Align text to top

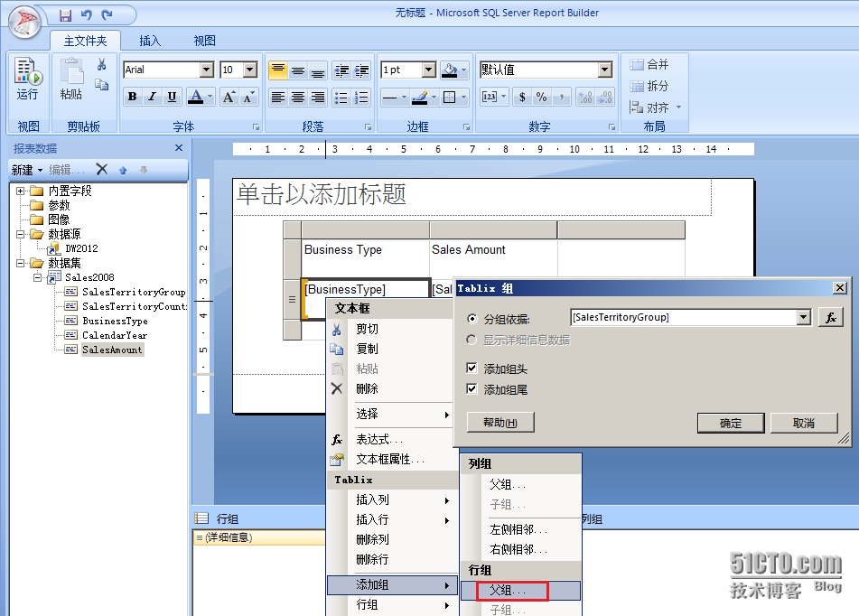tap(278, 70)
